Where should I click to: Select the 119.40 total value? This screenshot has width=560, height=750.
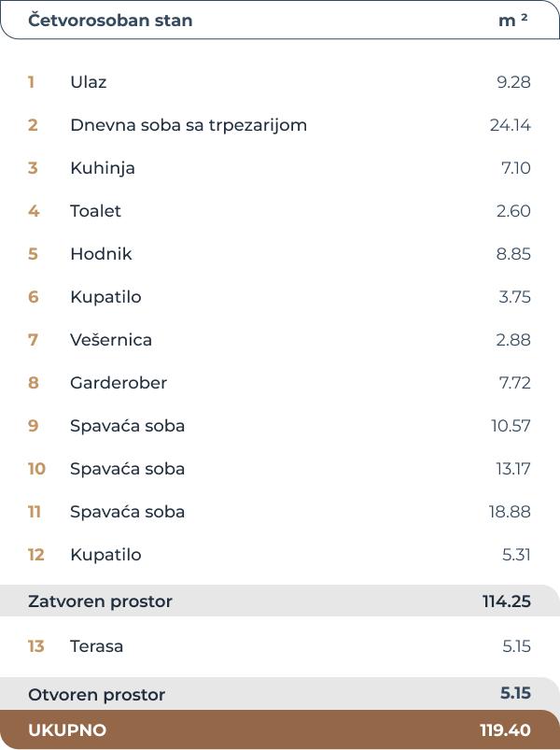click(x=505, y=730)
